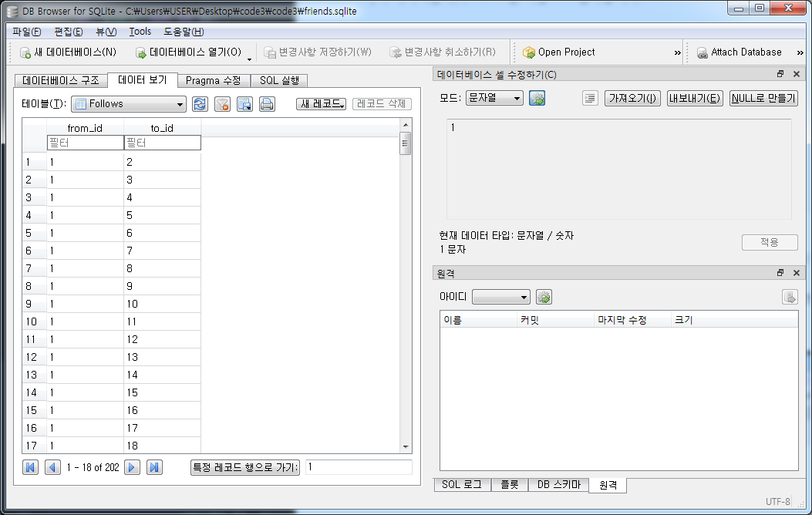812x515 pixels.
Task: Click the 이름 column header
Action: point(479,320)
